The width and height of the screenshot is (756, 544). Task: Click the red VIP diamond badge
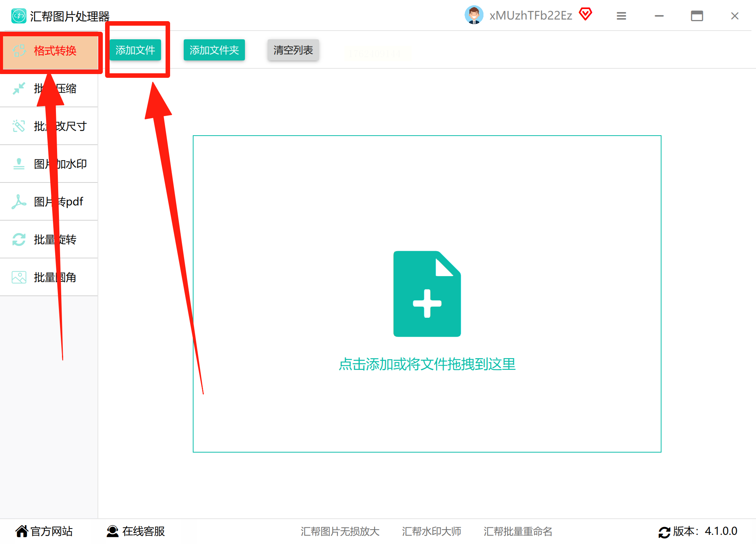[x=585, y=14]
